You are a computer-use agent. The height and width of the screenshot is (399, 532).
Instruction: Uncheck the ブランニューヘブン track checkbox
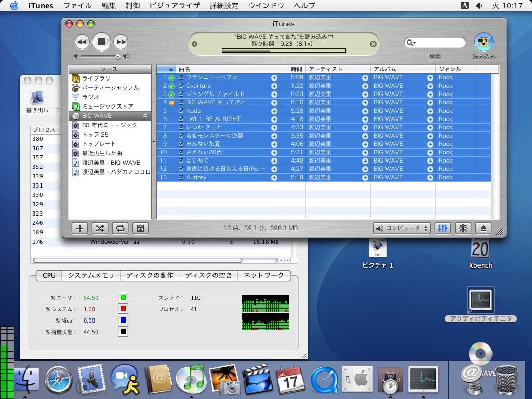181,77
